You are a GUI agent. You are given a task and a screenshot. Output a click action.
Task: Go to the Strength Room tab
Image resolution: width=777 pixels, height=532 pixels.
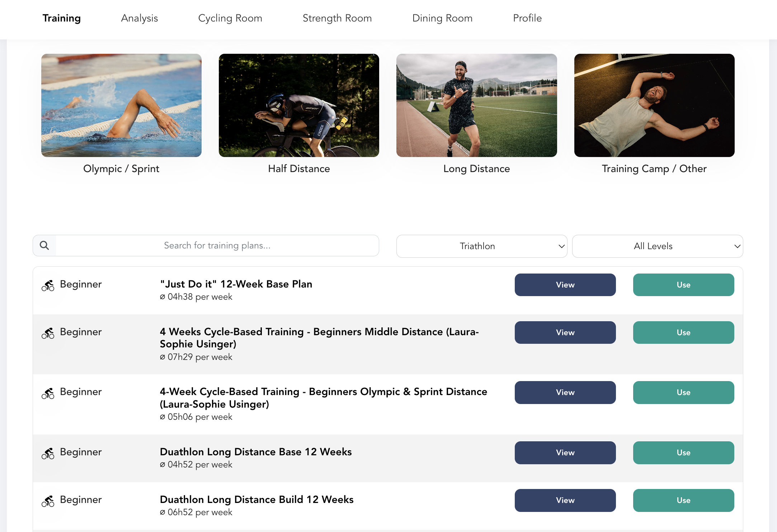[337, 18]
